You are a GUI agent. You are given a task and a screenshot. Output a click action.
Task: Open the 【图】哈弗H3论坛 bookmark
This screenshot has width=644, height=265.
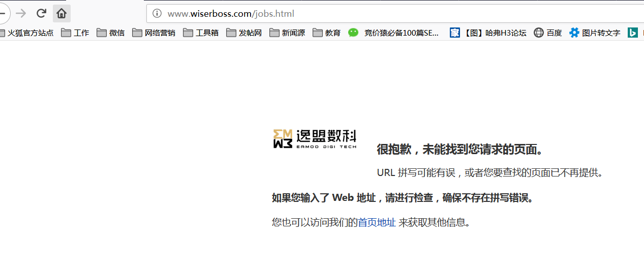pos(488,33)
